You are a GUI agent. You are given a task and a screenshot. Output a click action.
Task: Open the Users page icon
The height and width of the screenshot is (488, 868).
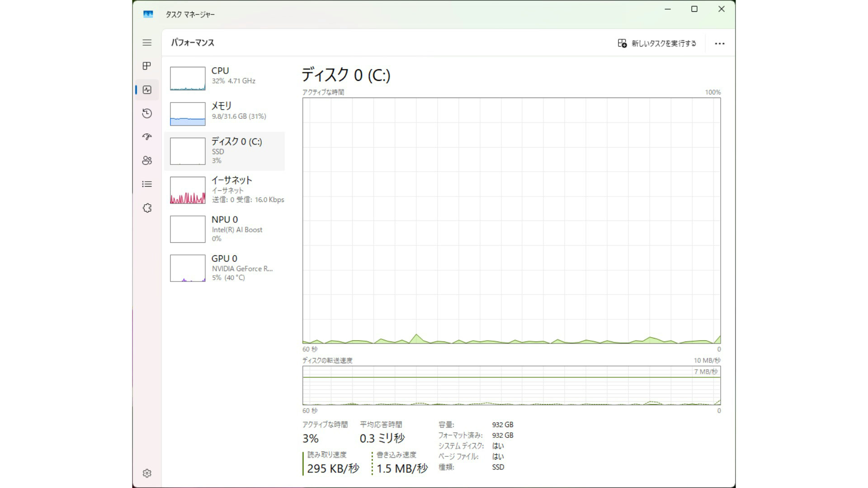pos(147,160)
